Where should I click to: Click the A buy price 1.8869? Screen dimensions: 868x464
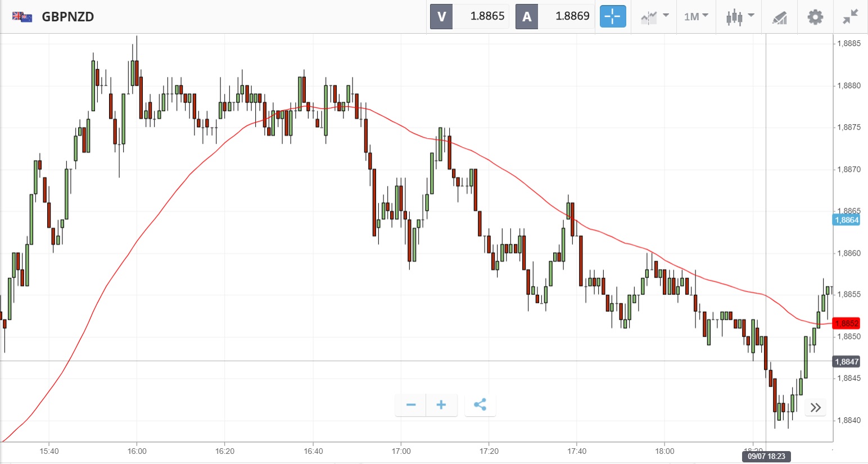coord(572,16)
